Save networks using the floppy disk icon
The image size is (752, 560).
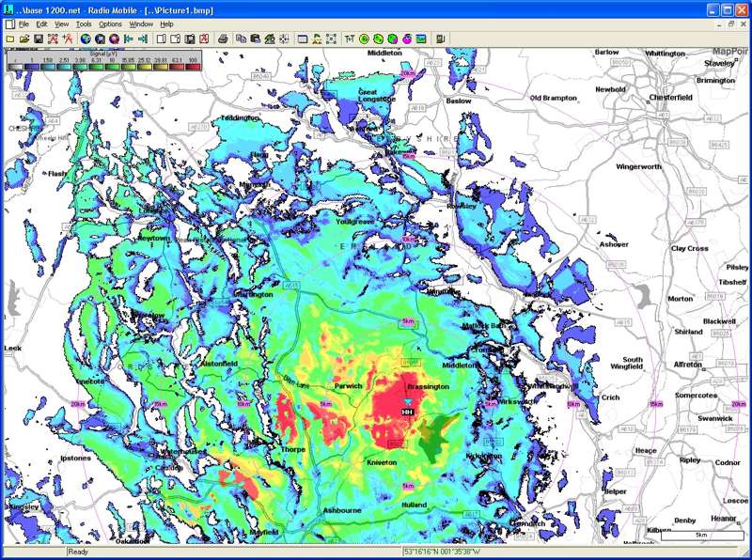click(39, 39)
